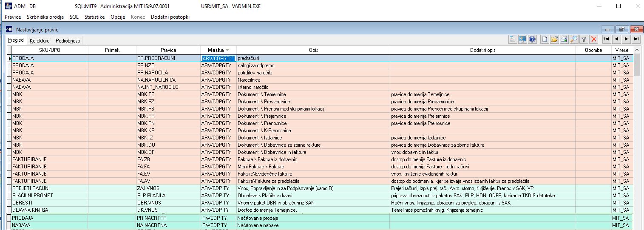
Task: Apply filter with the funnel icon
Action: 584,40
